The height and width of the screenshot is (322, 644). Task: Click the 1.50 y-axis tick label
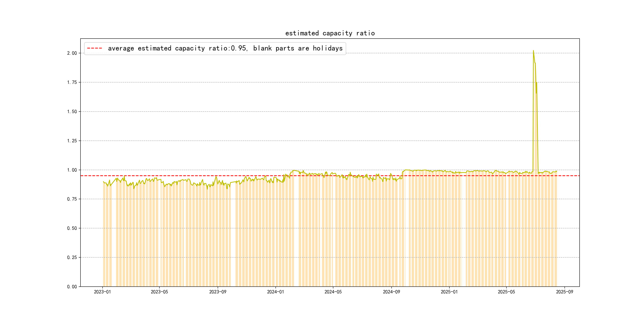tap(72, 112)
